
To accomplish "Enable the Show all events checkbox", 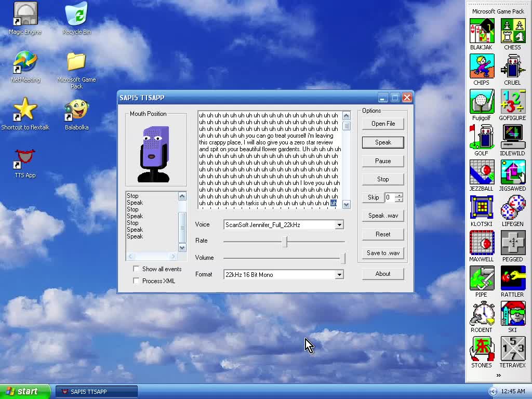I will [137, 269].
